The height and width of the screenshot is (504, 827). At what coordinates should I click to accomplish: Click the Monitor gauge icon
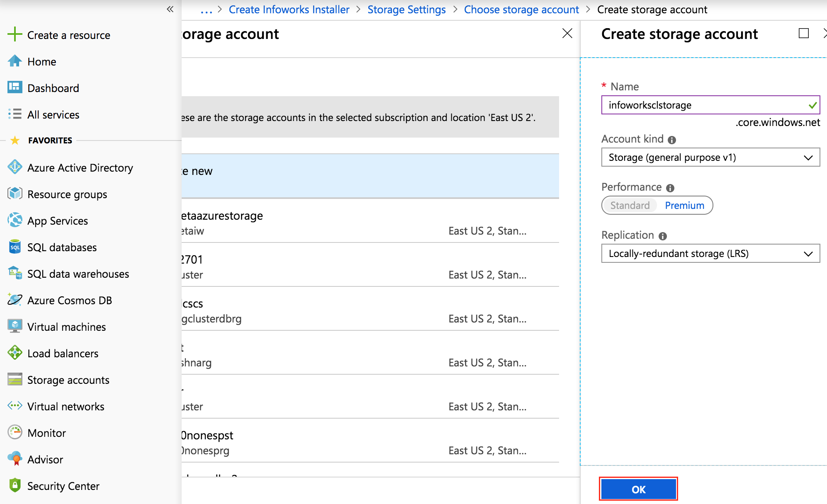click(15, 432)
